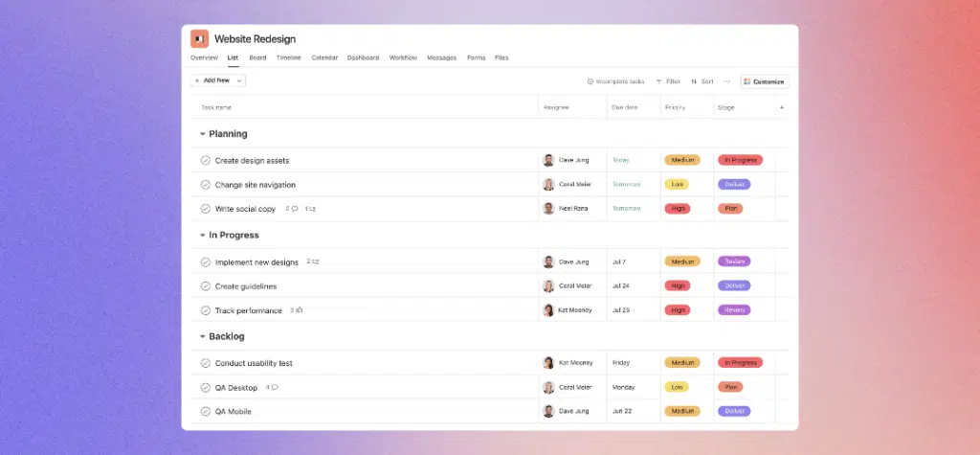This screenshot has width=980, height=455.
Task: Click the Website Redesign project icon
Action: [x=199, y=39]
